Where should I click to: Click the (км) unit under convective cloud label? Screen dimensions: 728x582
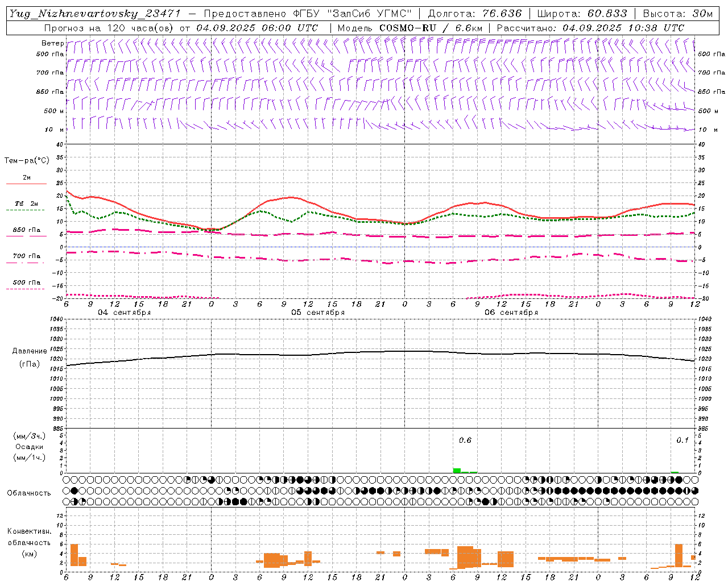(29, 554)
